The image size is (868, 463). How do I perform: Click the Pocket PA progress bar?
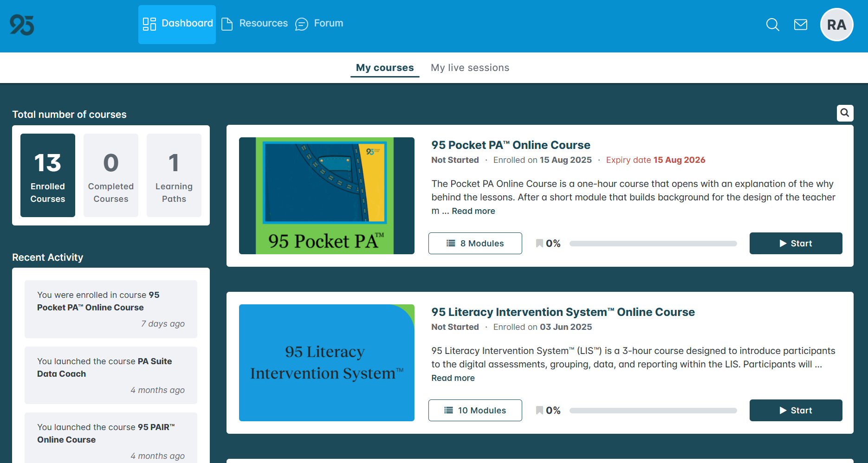click(x=653, y=244)
